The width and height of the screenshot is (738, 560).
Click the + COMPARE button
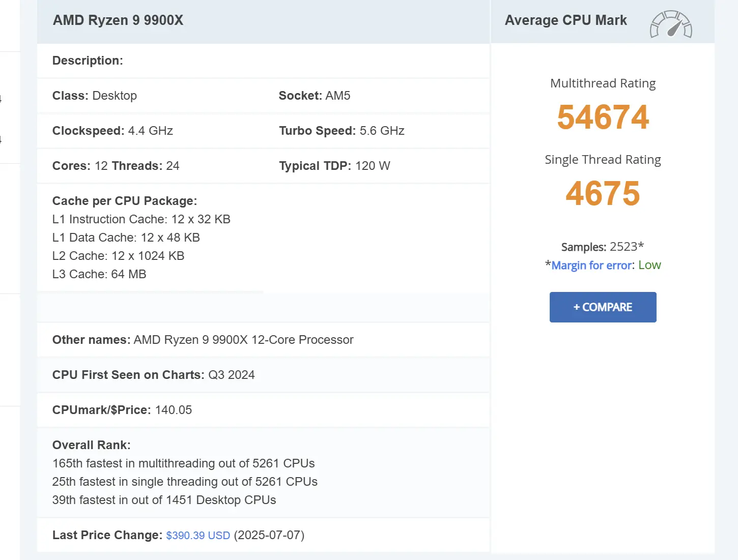pos(603,307)
